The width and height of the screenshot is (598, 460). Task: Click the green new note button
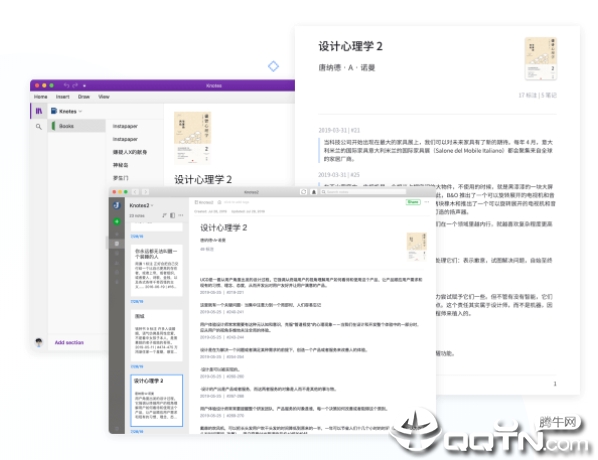coord(117,222)
